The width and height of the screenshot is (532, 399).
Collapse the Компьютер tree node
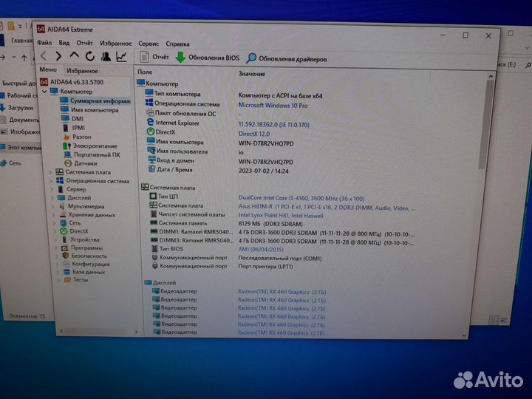tap(44, 92)
